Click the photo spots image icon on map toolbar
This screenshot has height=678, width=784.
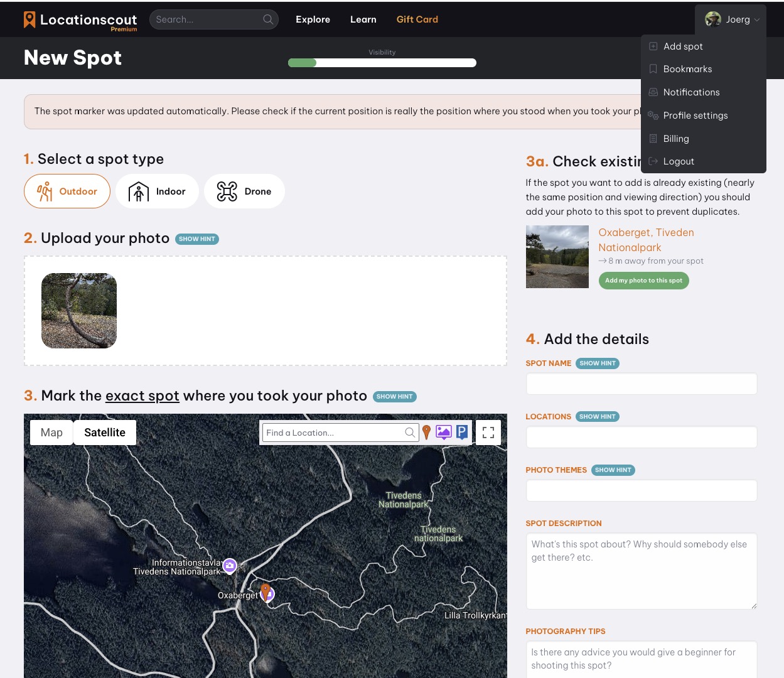[x=444, y=432]
